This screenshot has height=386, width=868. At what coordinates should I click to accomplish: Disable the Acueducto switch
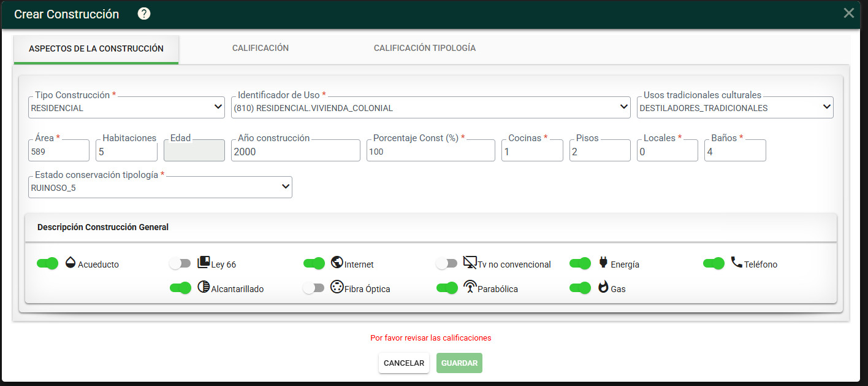(x=47, y=263)
